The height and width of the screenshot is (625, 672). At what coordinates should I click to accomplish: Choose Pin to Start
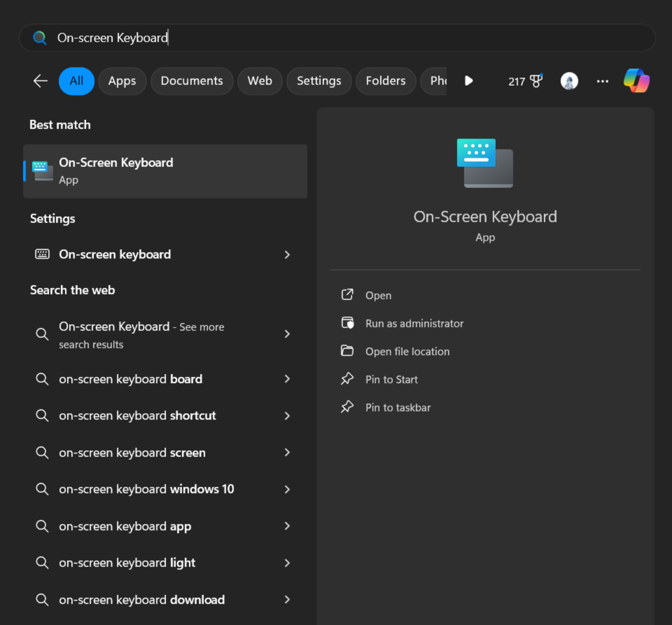pos(391,379)
